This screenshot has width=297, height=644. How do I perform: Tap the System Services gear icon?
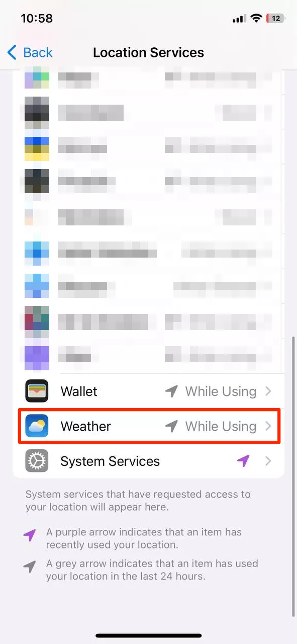pyautogui.click(x=37, y=461)
